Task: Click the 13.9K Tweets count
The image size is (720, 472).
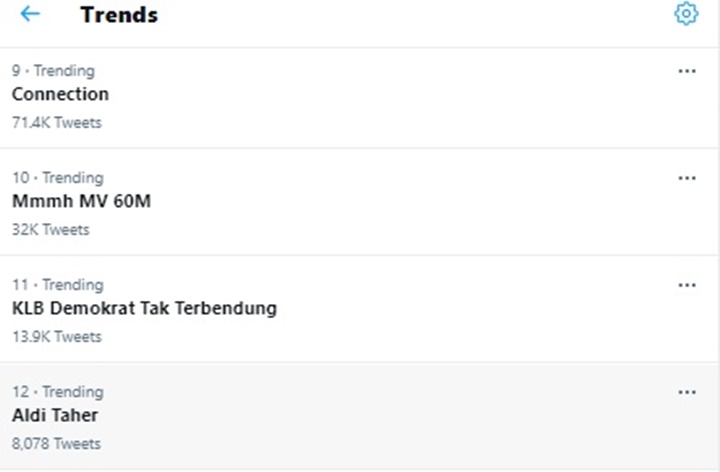Action: [56, 337]
